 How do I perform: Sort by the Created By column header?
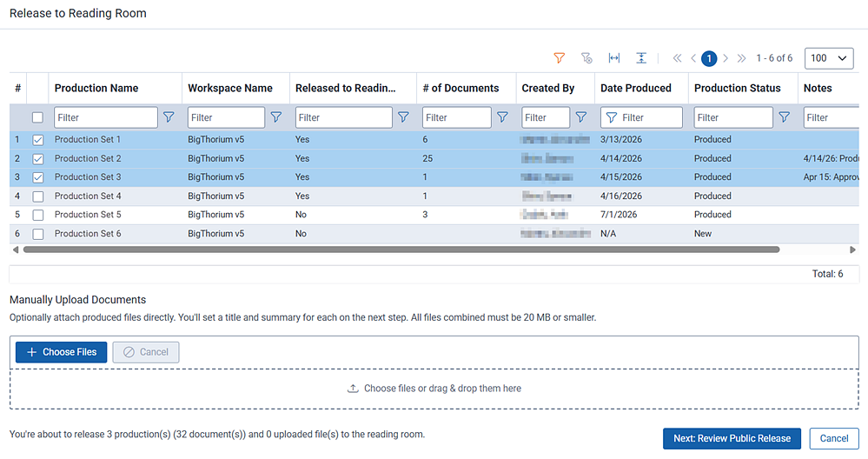pyautogui.click(x=548, y=88)
